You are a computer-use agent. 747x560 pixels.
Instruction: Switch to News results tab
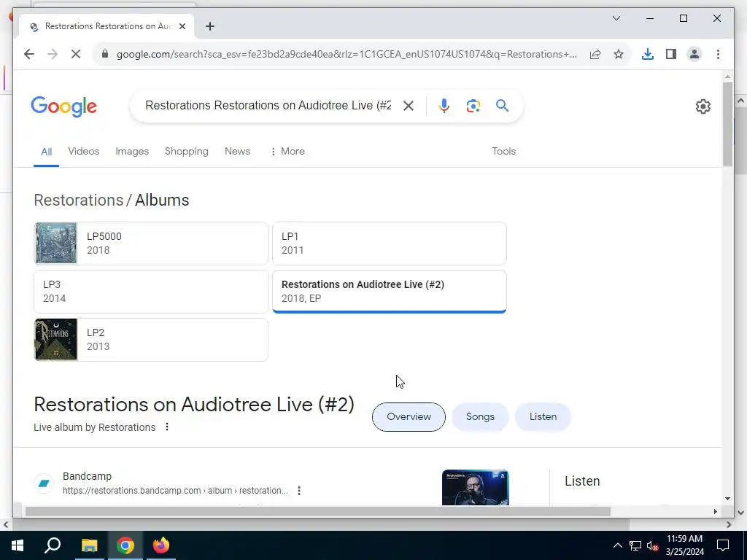(237, 152)
